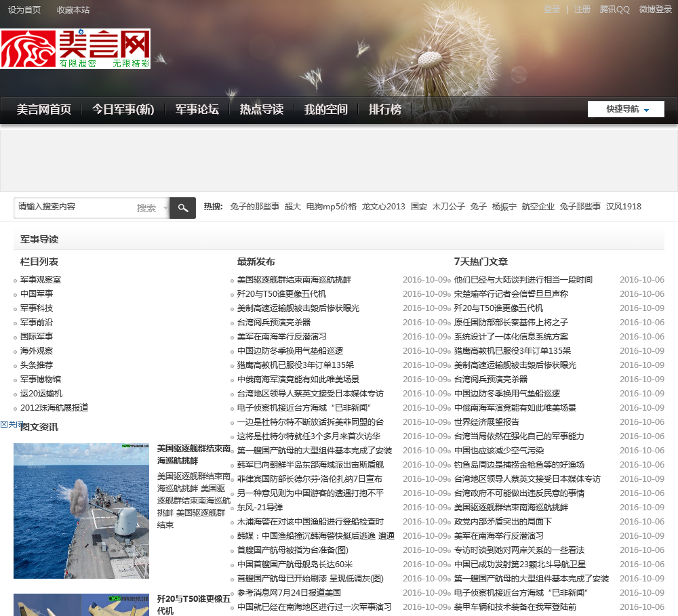Go to 美言网首页 in the navigation
This screenshot has height=616, width=678.
43,109
